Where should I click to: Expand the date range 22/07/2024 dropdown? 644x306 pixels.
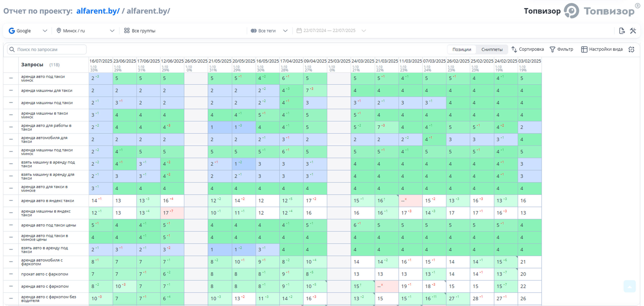[x=364, y=31]
